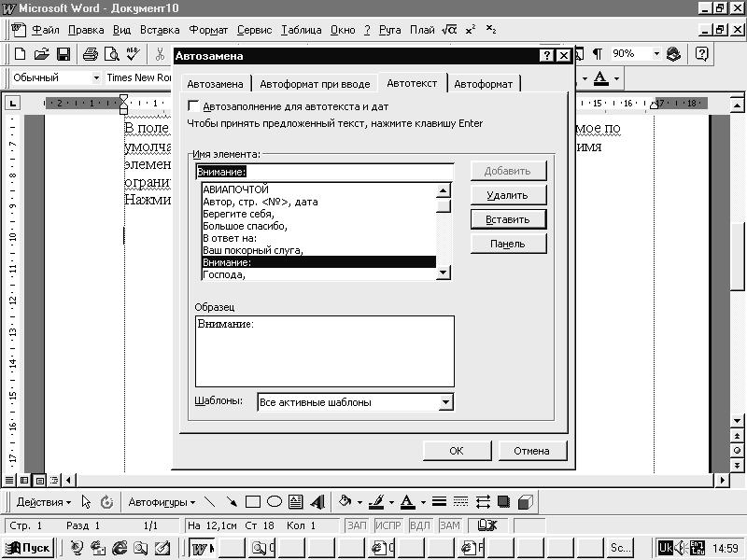Select the Line drawing tool
The width and height of the screenshot is (747, 560).
(209, 502)
